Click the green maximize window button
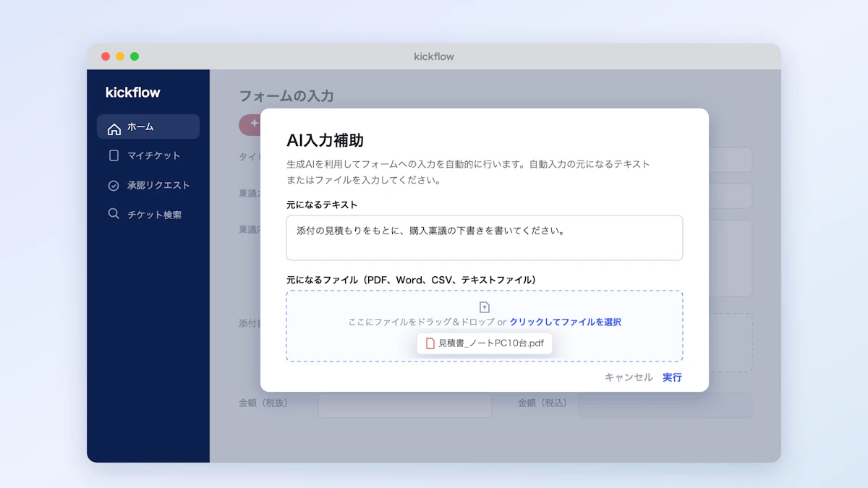 135,56
